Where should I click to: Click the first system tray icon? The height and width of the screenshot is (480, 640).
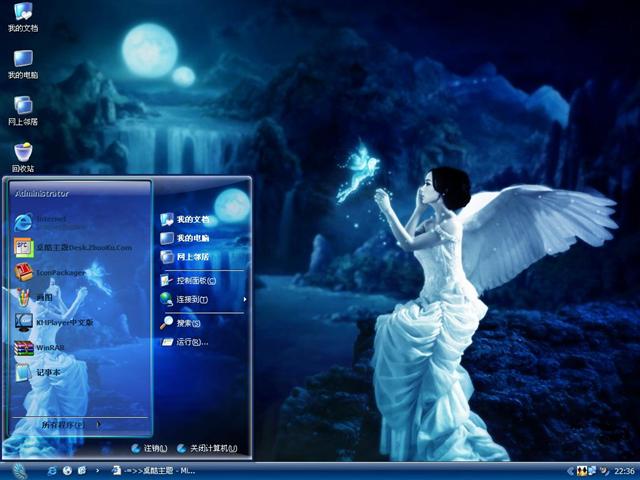coord(580,471)
